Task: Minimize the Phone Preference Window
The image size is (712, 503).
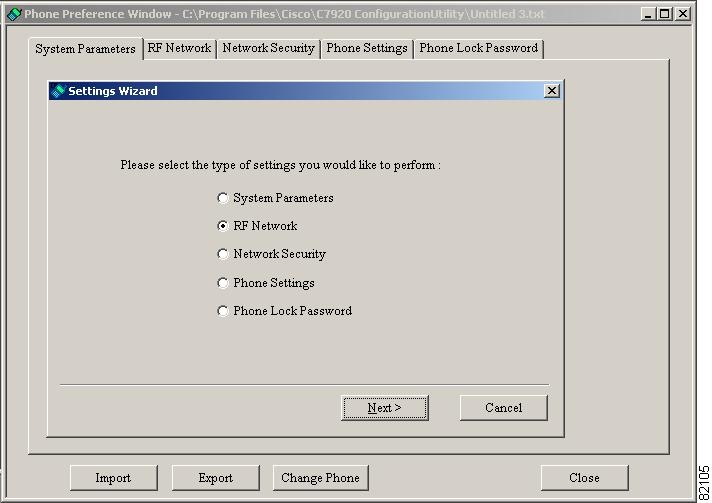Action: point(648,14)
